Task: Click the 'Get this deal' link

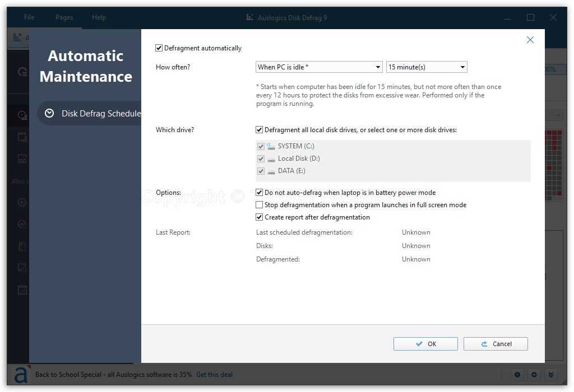Action: point(215,375)
